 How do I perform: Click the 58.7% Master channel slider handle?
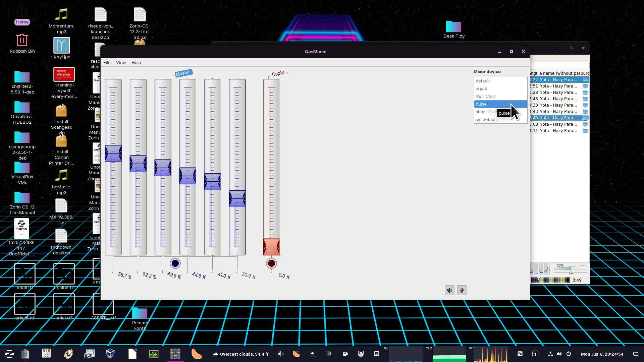113,154
